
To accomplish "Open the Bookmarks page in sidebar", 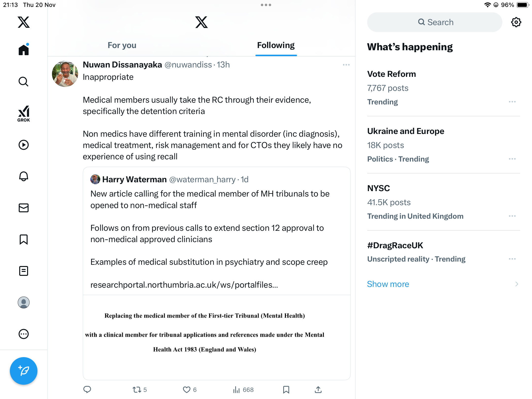I will (24, 239).
